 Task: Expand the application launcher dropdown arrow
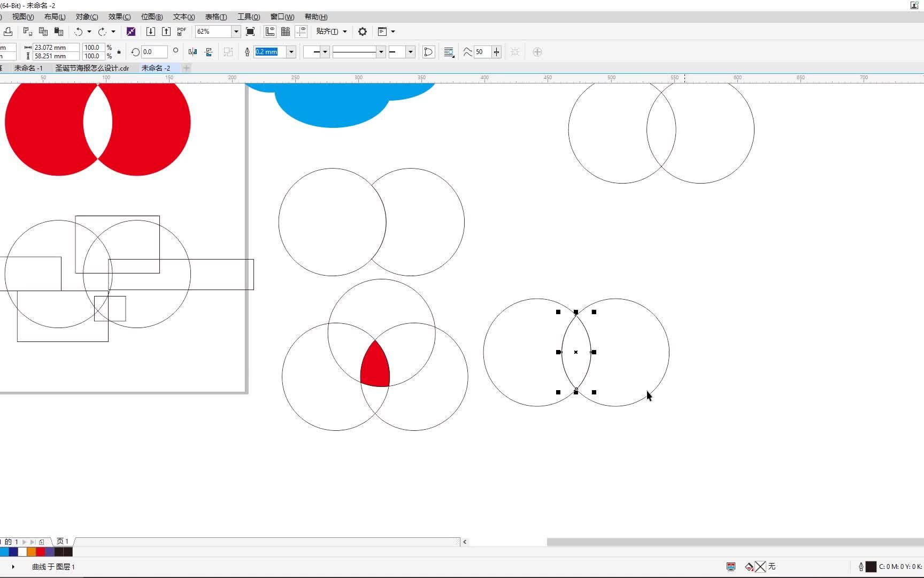click(393, 32)
